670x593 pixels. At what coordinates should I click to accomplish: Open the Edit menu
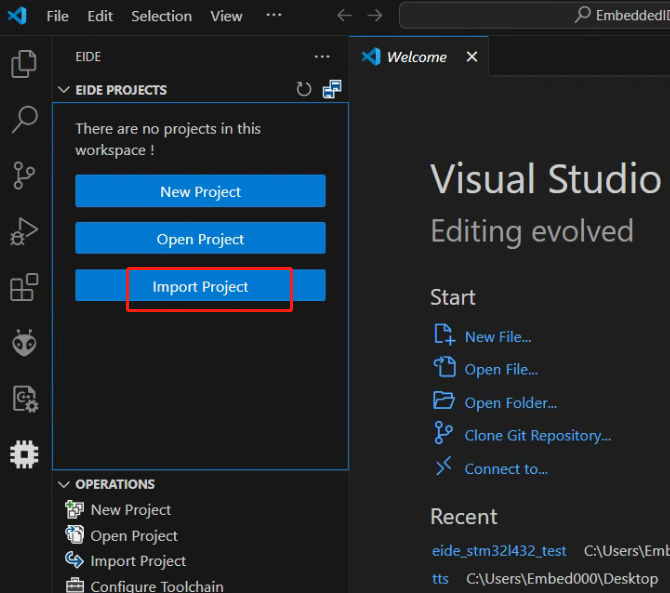[100, 16]
